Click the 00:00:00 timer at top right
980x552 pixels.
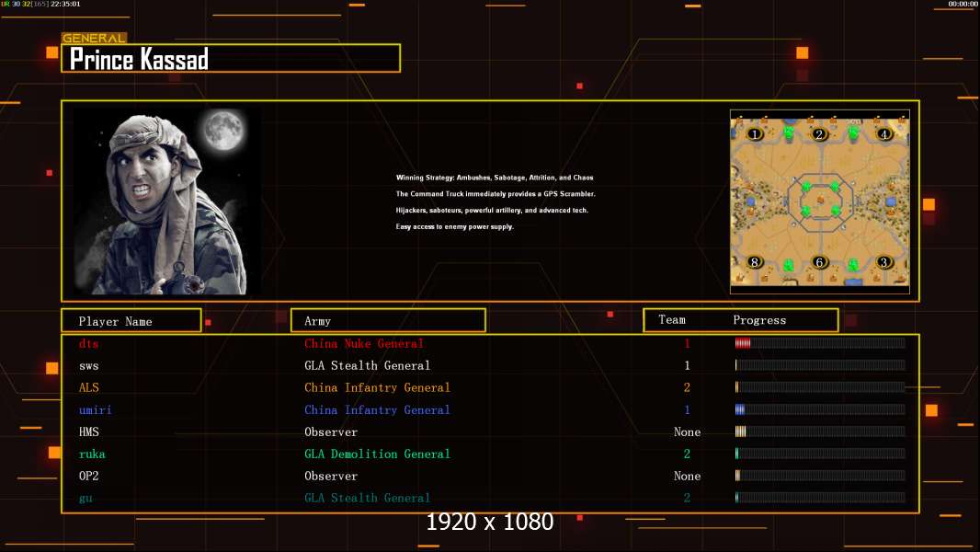(x=963, y=4)
